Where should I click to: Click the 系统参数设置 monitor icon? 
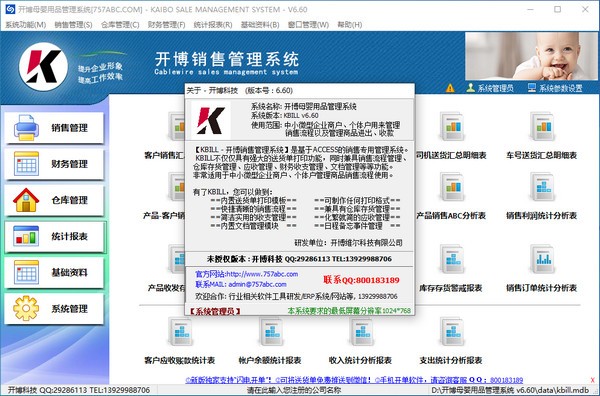(532, 88)
